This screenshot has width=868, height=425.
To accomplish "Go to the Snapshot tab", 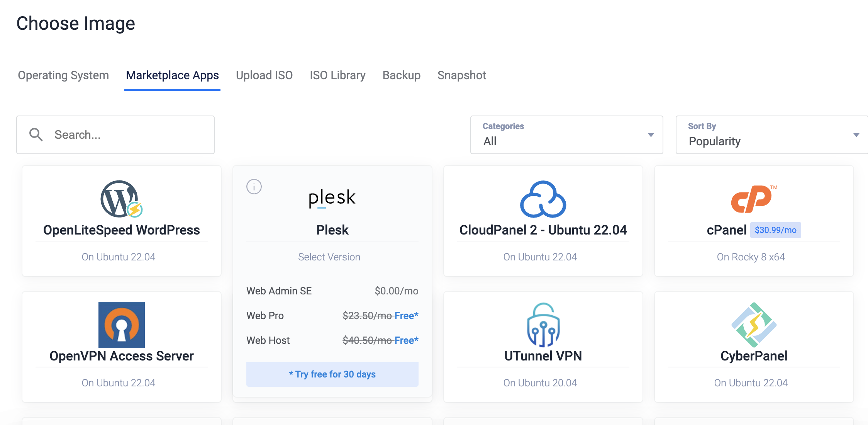I will (x=461, y=75).
